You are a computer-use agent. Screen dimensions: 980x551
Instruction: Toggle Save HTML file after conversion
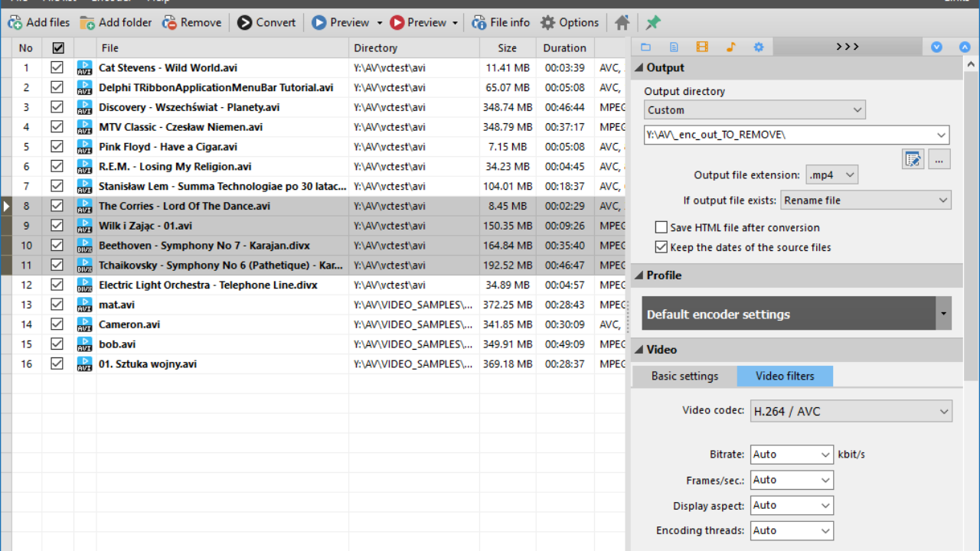661,227
